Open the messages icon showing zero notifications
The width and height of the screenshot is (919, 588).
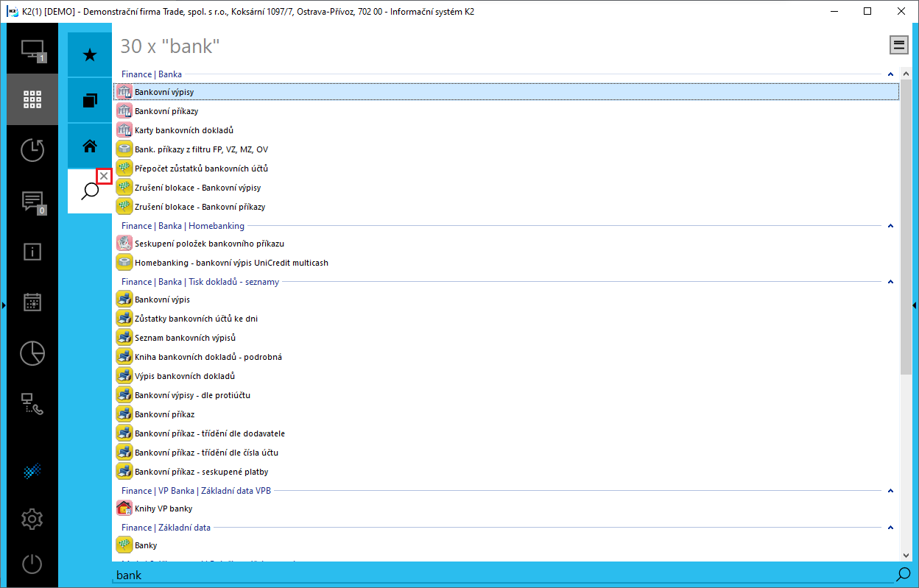coord(32,201)
